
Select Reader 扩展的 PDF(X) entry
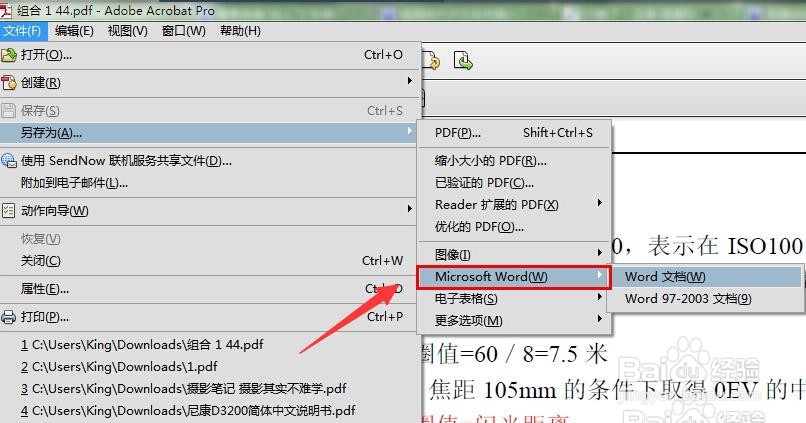tap(514, 205)
